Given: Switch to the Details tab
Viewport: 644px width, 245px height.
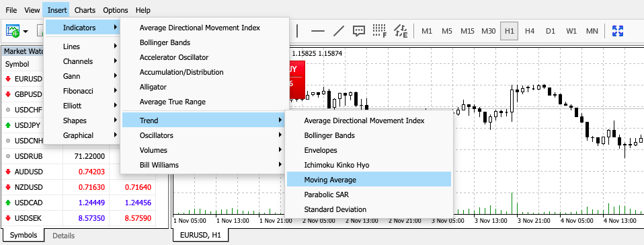Looking at the screenshot, I should coord(64,236).
